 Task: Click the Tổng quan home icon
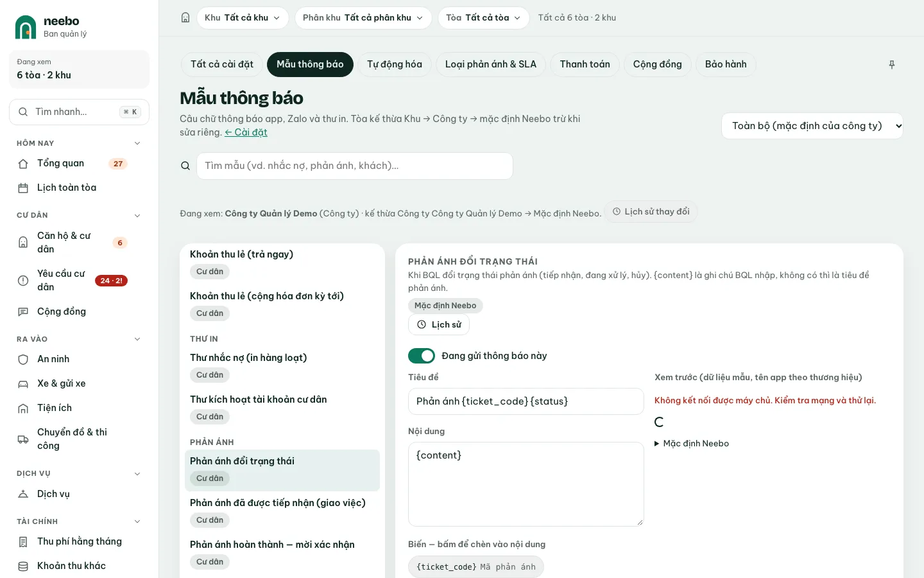[x=23, y=164]
